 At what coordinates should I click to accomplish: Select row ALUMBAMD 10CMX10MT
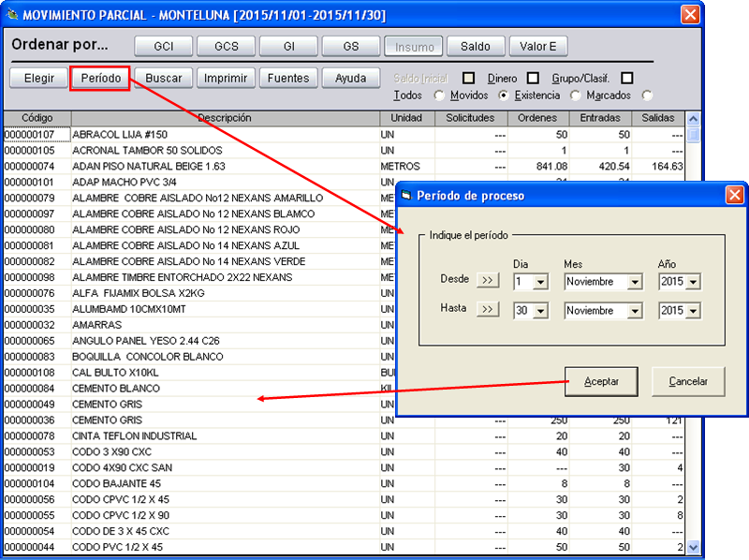(200, 309)
